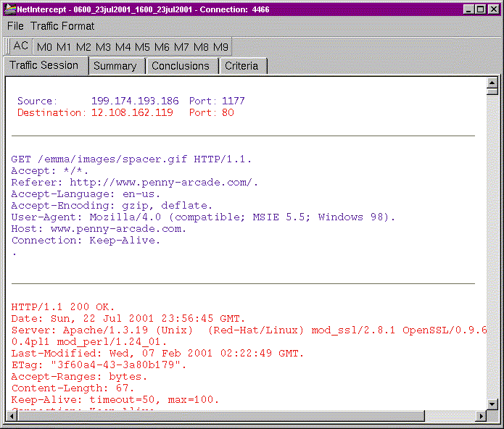Viewport: 504px width, 429px height.
Task: Click the User-Agent Mozilla/4.0 line
Action: (203, 217)
